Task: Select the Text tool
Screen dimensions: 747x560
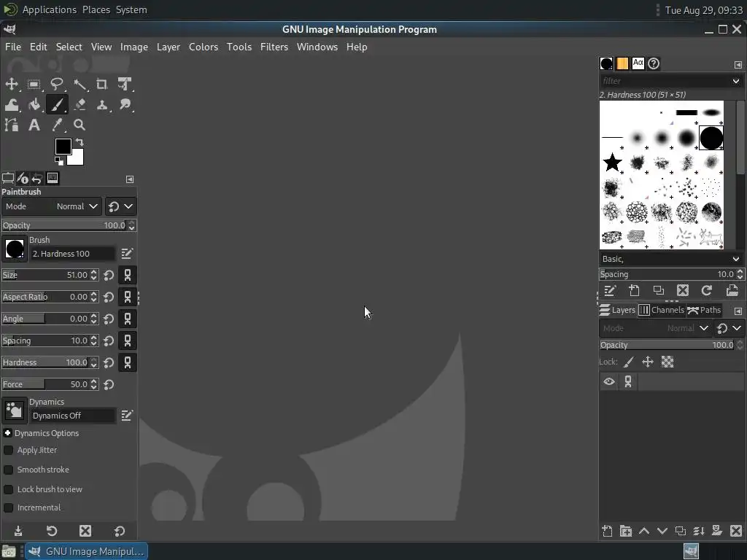Action: (34, 125)
